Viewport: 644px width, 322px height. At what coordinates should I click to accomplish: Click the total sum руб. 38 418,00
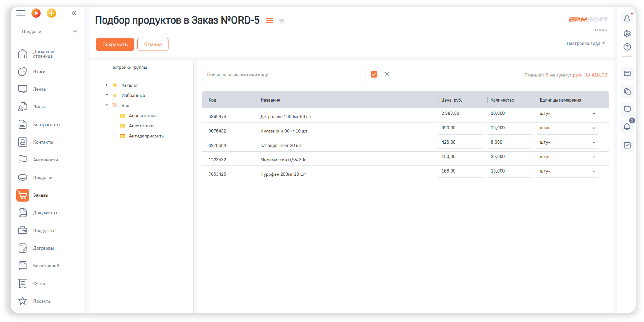tap(590, 75)
